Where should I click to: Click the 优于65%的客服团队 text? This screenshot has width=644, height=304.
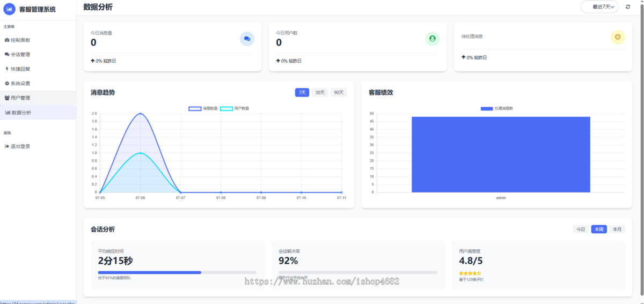pos(114,278)
